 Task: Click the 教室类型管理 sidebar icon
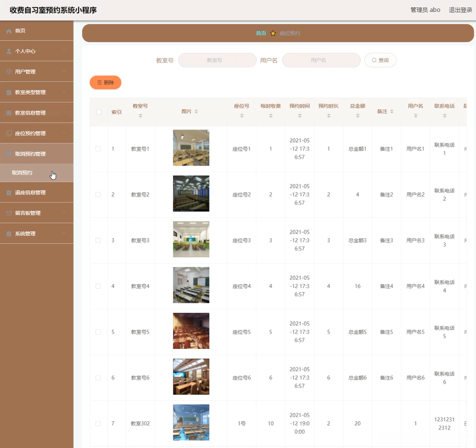9,92
